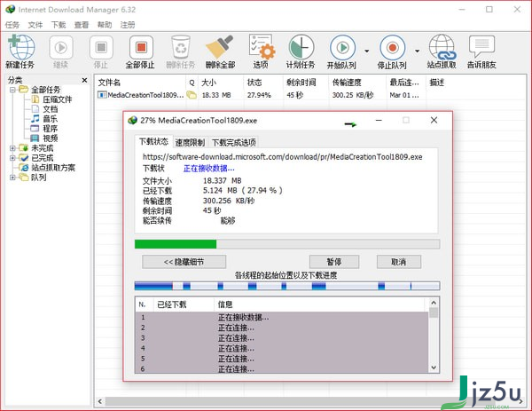
Task: Select the MediaCreationTool1809 download row
Action: 262,95
